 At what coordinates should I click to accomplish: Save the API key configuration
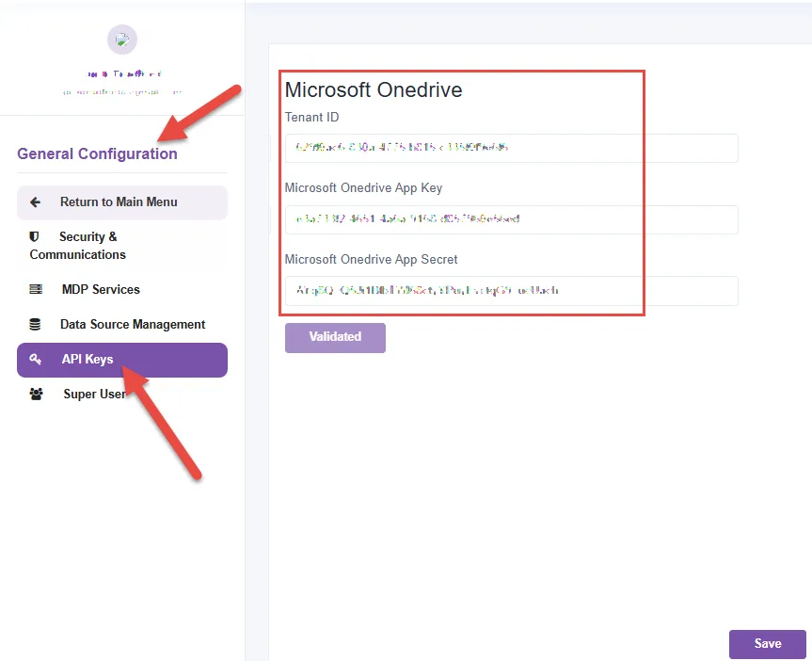coord(768,644)
